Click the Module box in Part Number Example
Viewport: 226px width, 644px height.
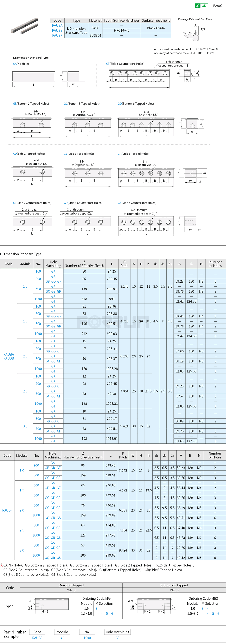click(x=62, y=632)
